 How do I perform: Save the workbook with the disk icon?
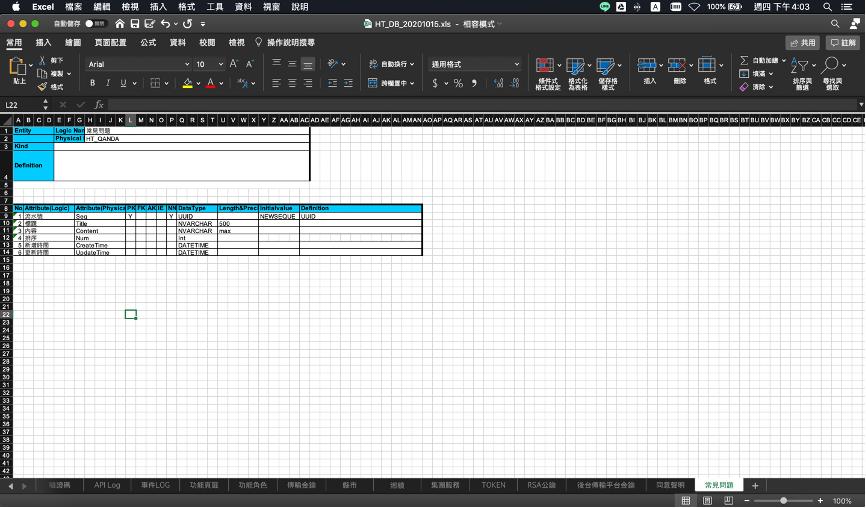(x=135, y=24)
